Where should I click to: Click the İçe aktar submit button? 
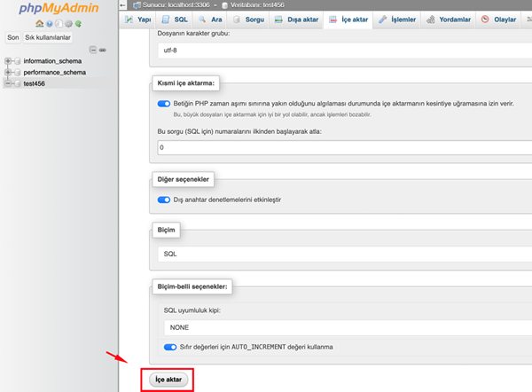(168, 380)
